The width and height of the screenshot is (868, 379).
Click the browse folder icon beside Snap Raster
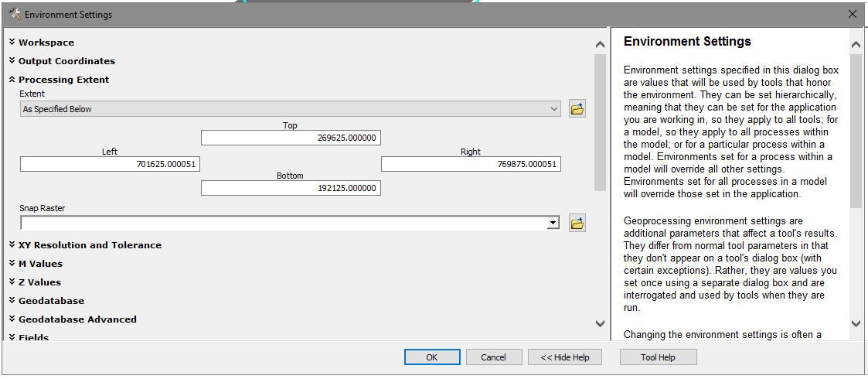(x=577, y=224)
